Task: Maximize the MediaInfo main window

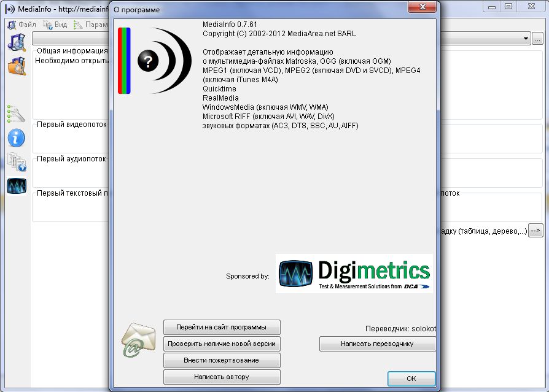Action: pyautogui.click(x=508, y=6)
